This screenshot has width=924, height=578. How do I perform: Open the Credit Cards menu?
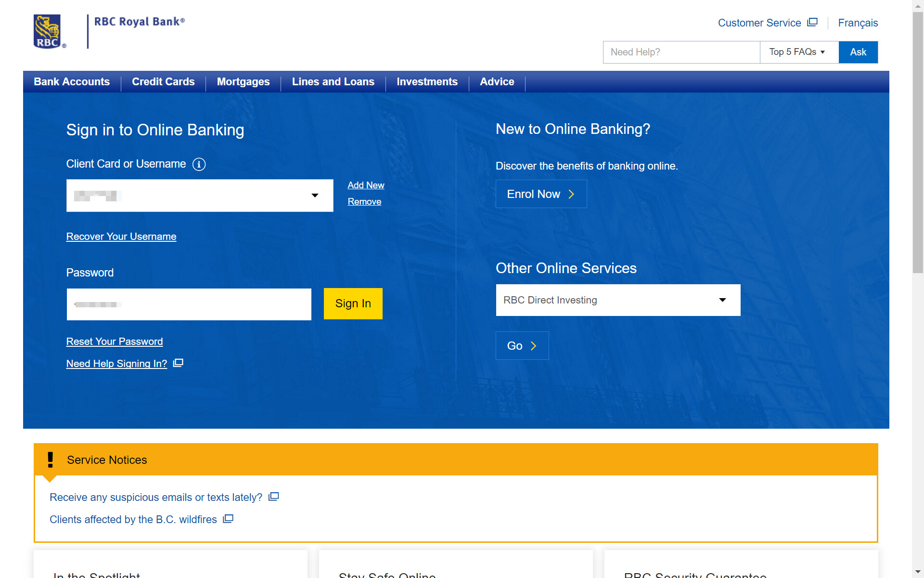pyautogui.click(x=163, y=82)
